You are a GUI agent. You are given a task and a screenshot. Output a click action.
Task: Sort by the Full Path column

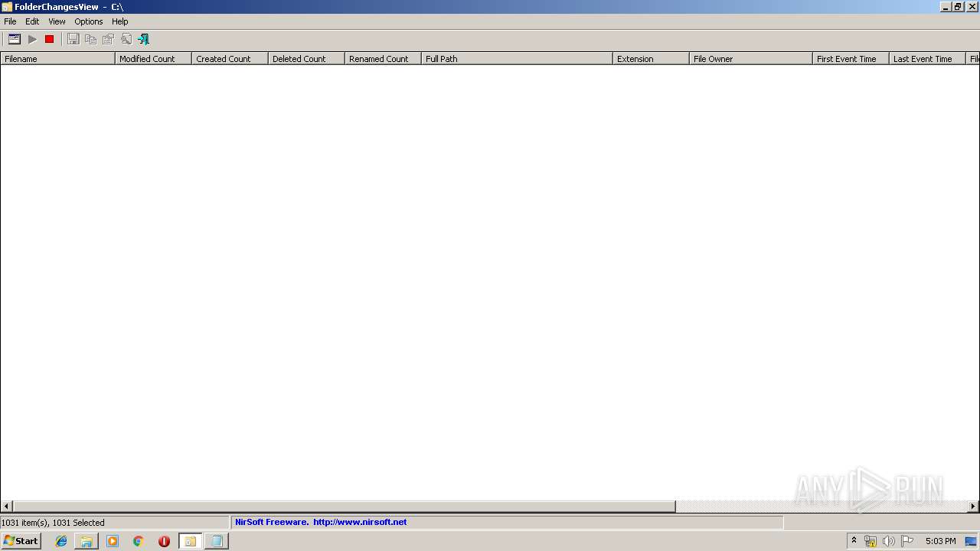point(517,58)
